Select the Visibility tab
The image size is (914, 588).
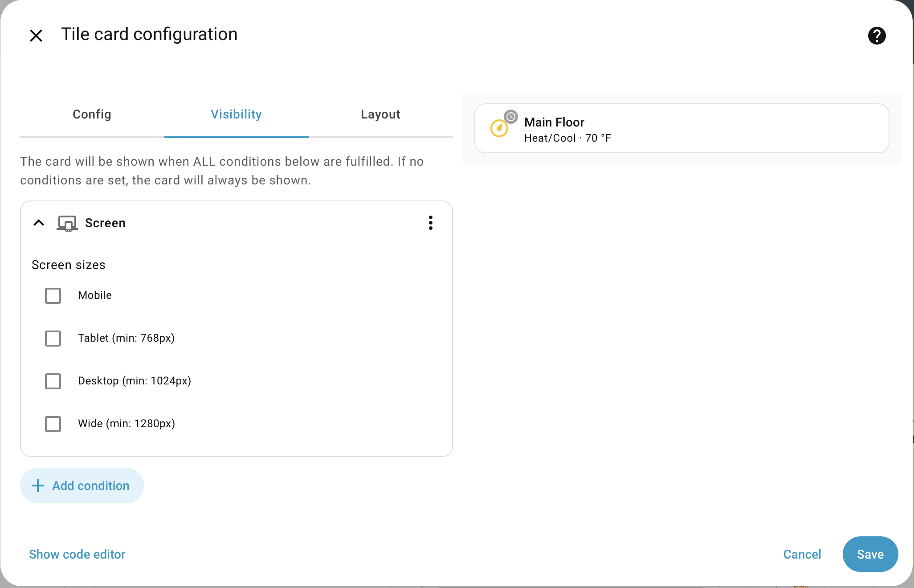236,114
